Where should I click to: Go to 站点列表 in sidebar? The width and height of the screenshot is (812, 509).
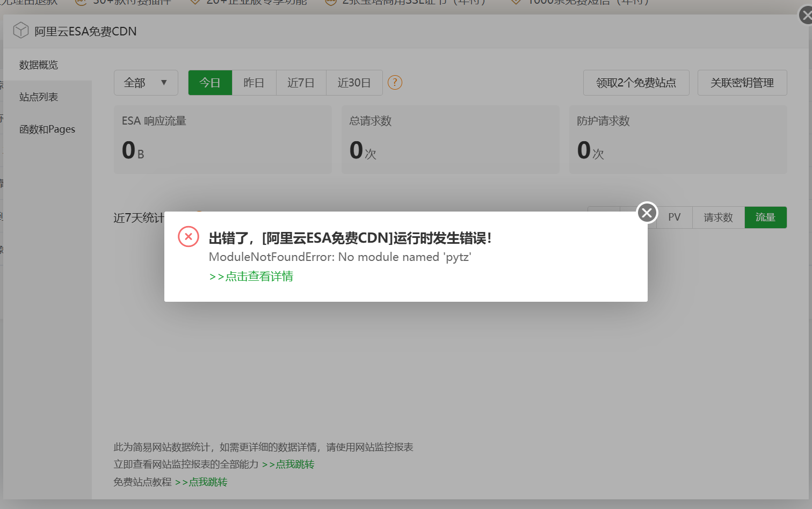47,97
